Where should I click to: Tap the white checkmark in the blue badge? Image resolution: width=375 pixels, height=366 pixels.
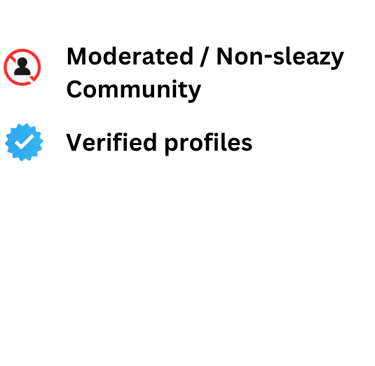(24, 142)
